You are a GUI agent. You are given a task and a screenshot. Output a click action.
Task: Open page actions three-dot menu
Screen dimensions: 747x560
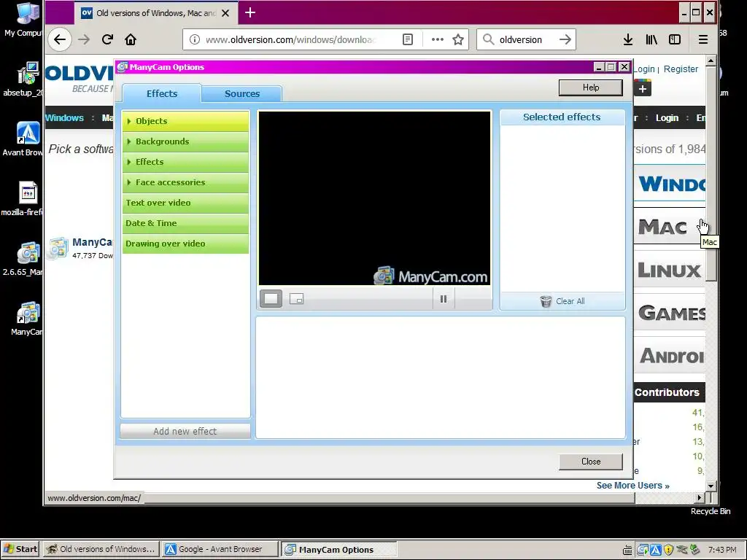point(438,39)
